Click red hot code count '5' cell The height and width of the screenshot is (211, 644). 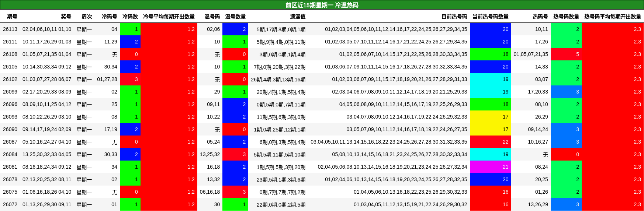pos(566,54)
